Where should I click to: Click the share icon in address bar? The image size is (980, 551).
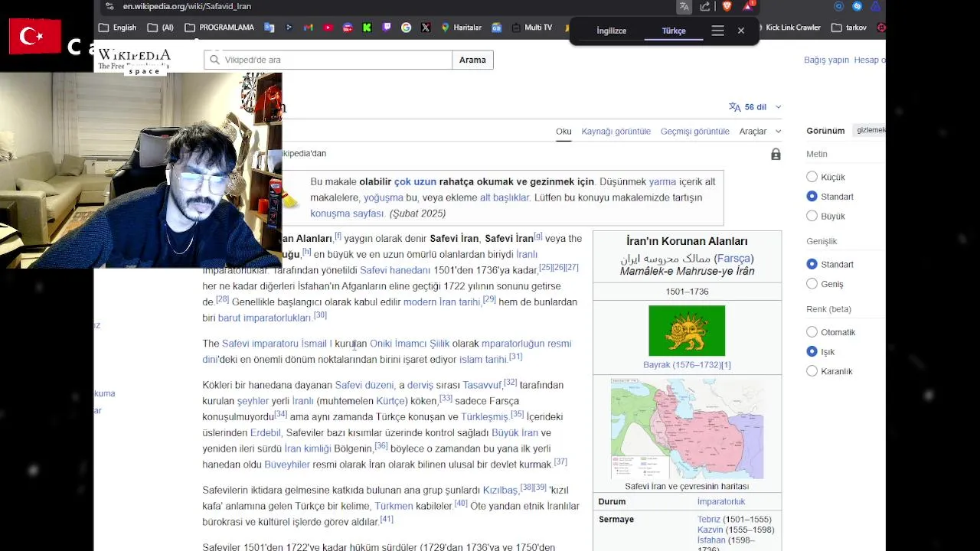point(705,6)
